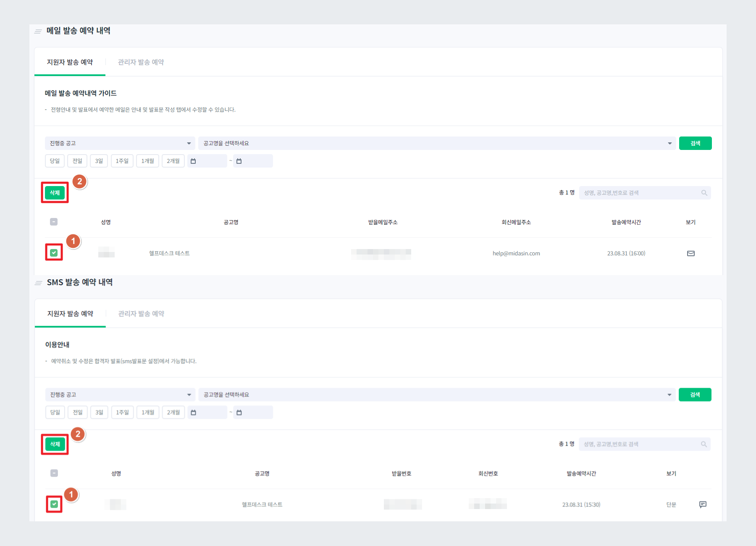Open 진행중 공고 dropdown in SMS section

[x=120, y=395]
